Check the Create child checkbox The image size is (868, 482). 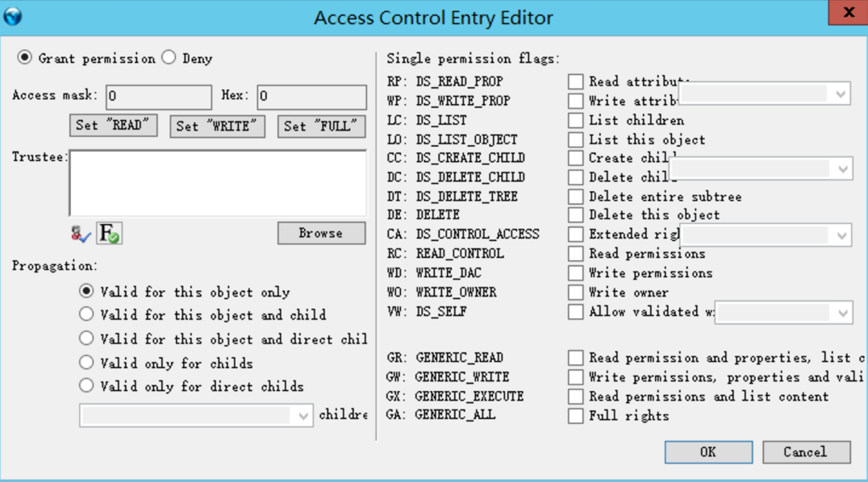[576, 158]
